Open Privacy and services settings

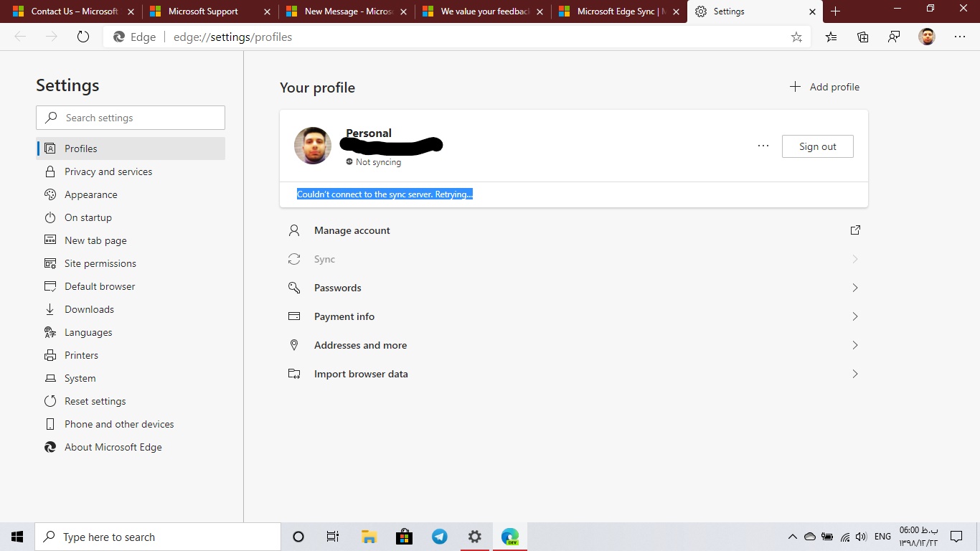(131, 171)
